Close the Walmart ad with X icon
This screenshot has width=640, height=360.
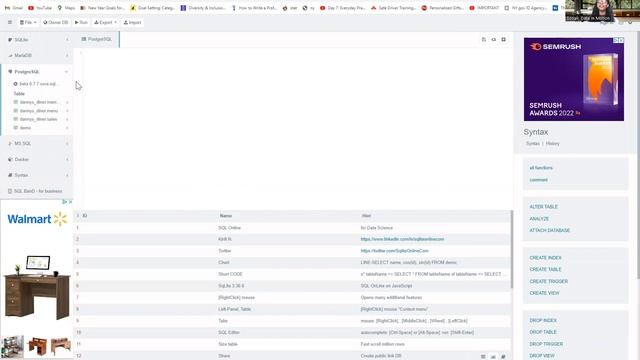coord(70,202)
